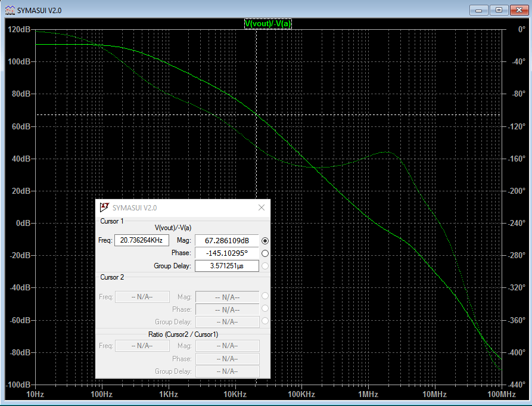Click the 10Hz frequency axis label
Image resolution: width=532 pixels, height=406 pixels.
[35, 395]
